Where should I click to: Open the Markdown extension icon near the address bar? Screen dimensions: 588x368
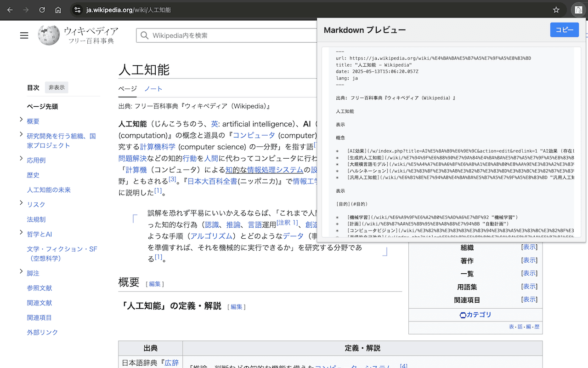point(578,10)
